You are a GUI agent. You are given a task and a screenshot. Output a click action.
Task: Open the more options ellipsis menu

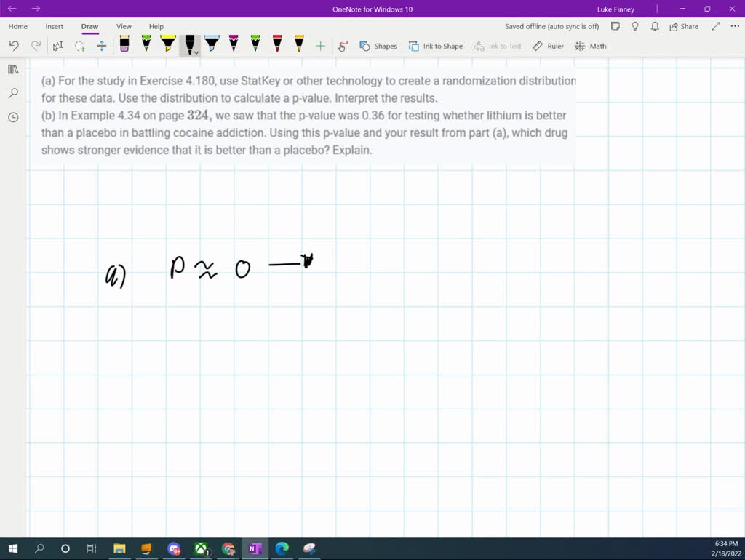(x=735, y=27)
